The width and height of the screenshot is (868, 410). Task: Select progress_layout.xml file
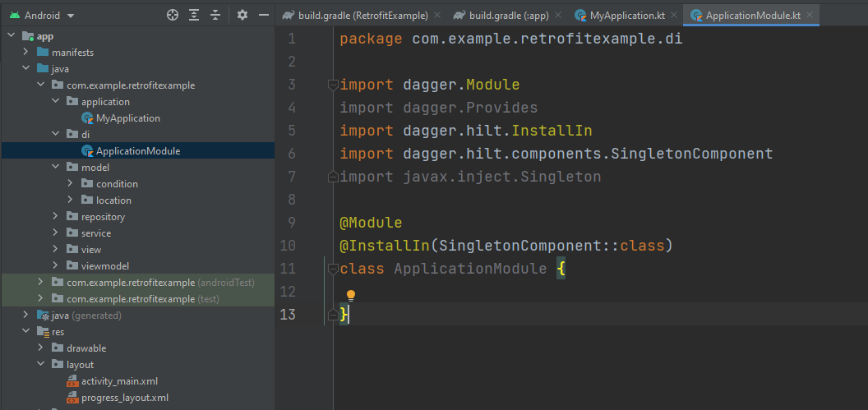pos(124,398)
